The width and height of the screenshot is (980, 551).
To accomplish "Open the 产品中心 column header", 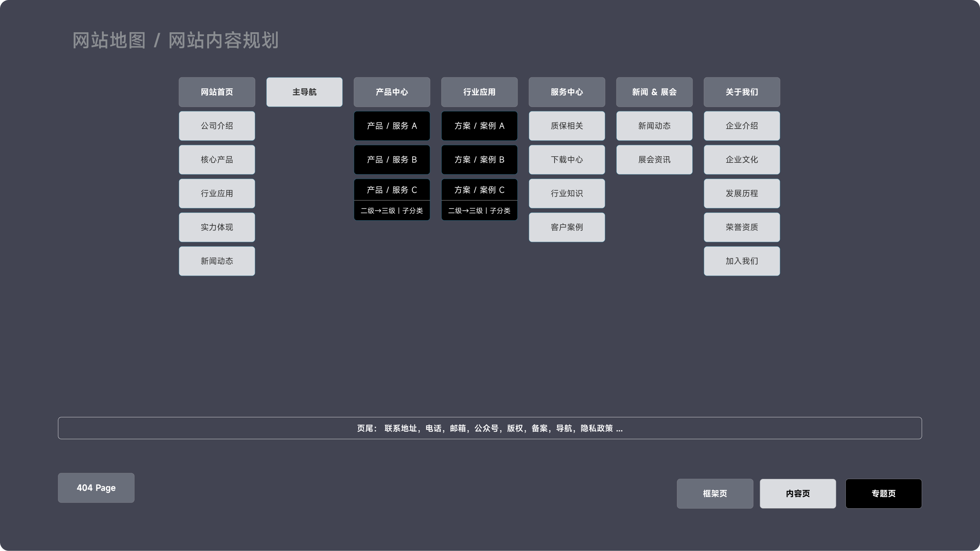I will (392, 92).
